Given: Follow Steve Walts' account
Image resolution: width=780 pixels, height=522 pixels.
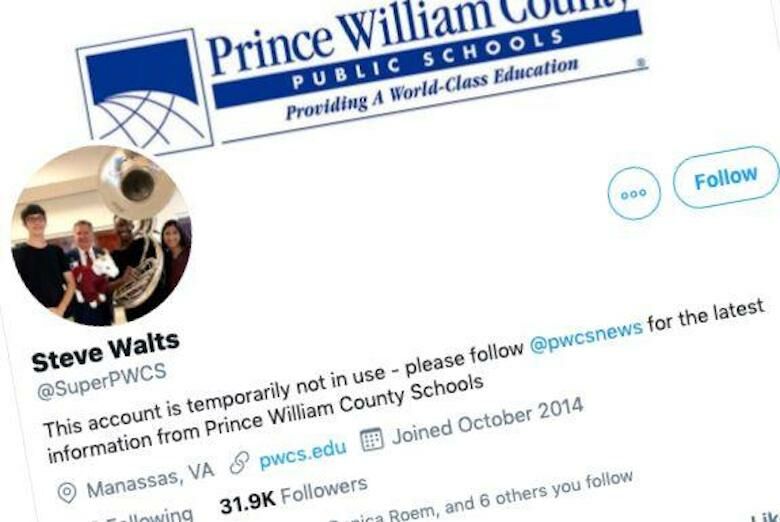Looking at the screenshot, I should pos(726,177).
